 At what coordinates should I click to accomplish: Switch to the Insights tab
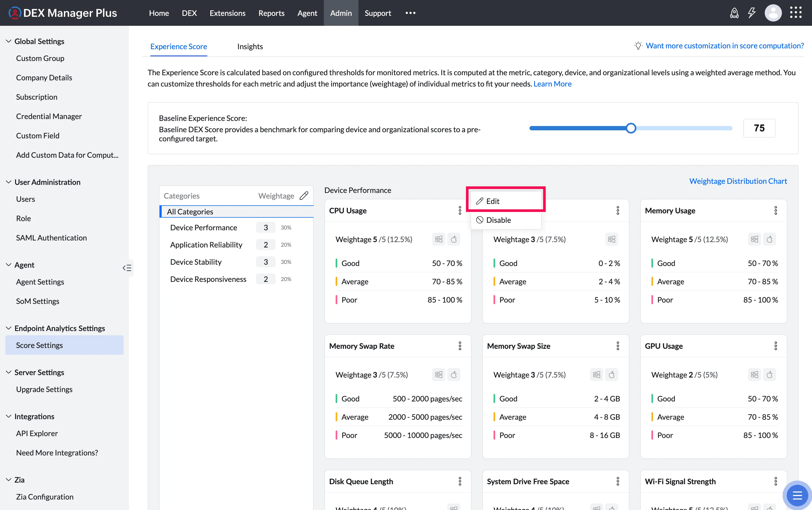coord(250,46)
